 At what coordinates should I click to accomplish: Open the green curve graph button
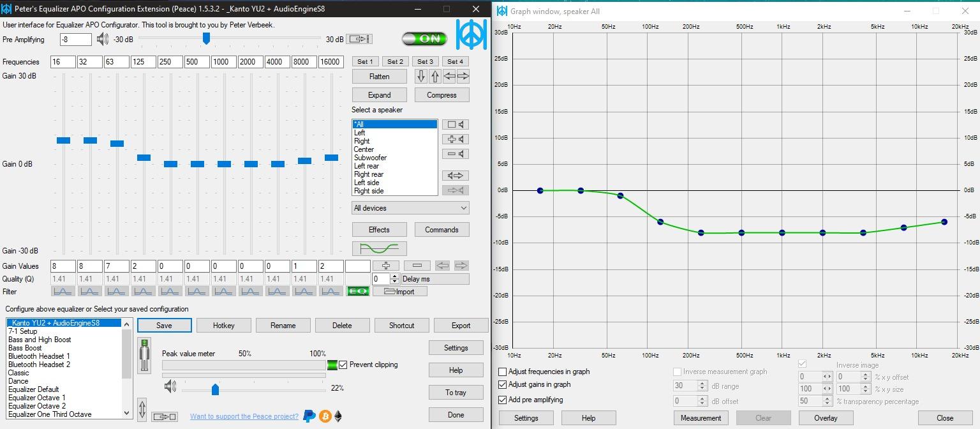[x=379, y=248]
